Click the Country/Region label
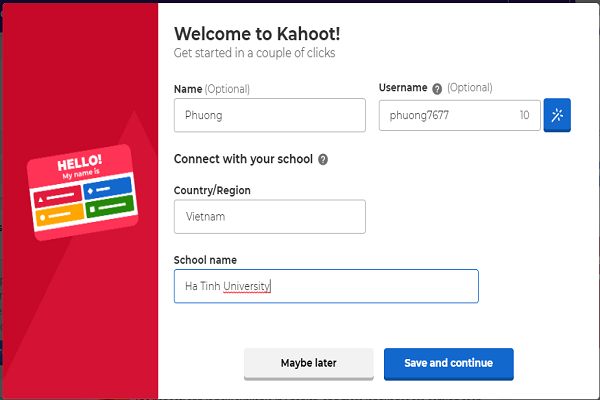This screenshot has height=400, width=600. (212, 190)
